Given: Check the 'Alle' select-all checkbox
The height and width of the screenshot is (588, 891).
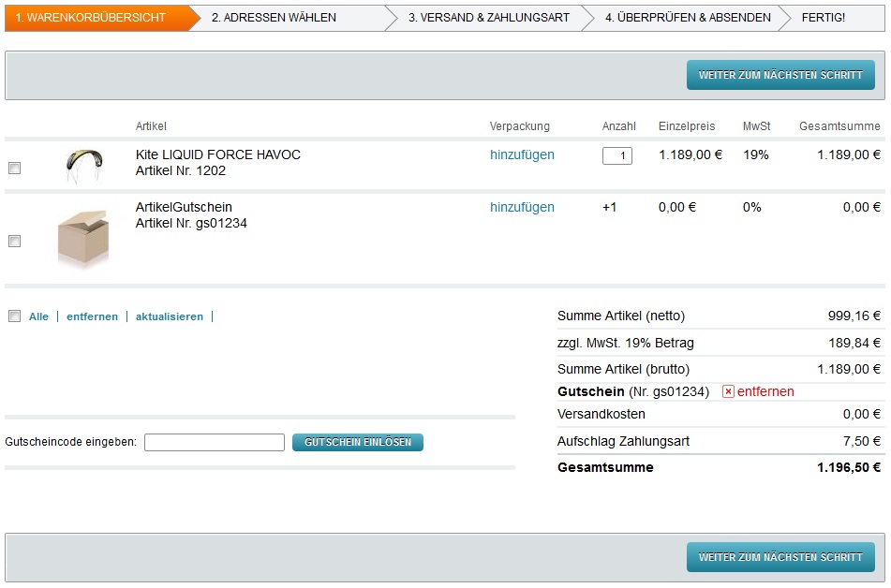Looking at the screenshot, I should tap(14, 316).
